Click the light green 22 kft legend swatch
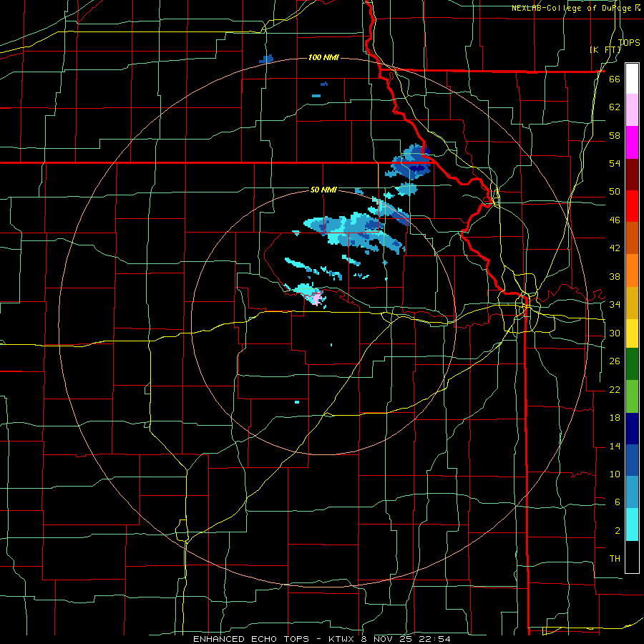The width and height of the screenshot is (644, 644). click(632, 396)
